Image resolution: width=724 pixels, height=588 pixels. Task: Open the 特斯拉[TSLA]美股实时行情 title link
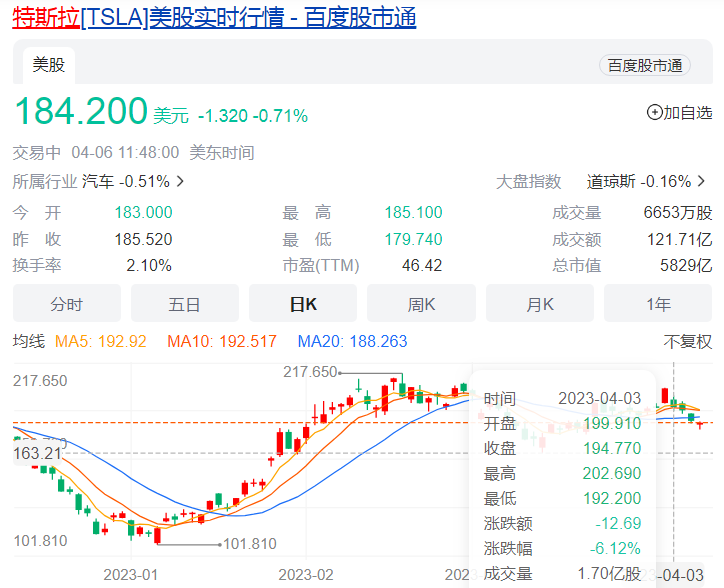click(214, 18)
